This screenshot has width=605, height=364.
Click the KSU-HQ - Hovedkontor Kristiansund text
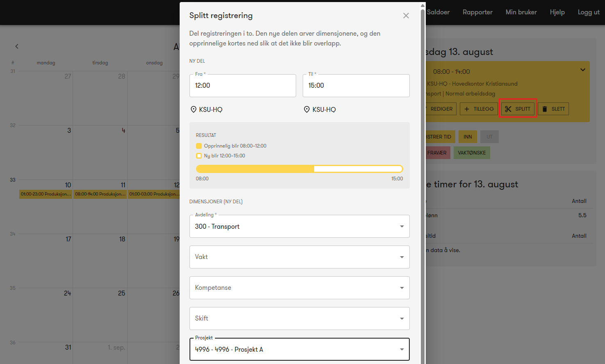[472, 84]
